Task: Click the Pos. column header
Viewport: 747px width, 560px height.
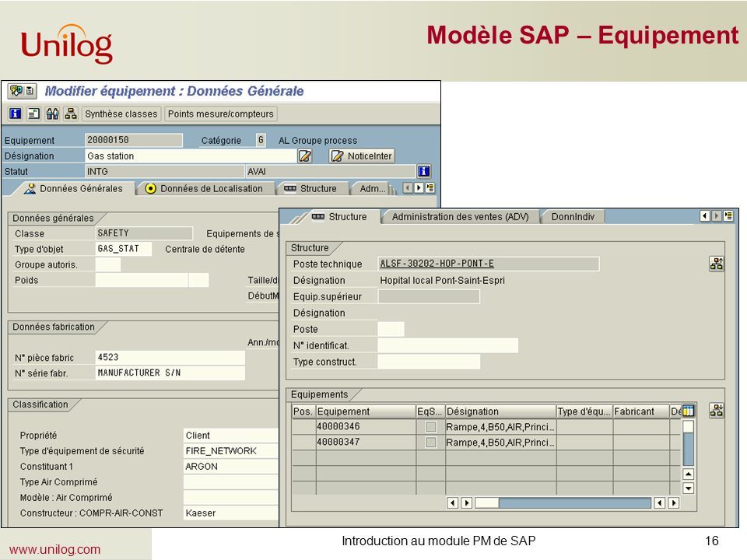Action: (303, 411)
